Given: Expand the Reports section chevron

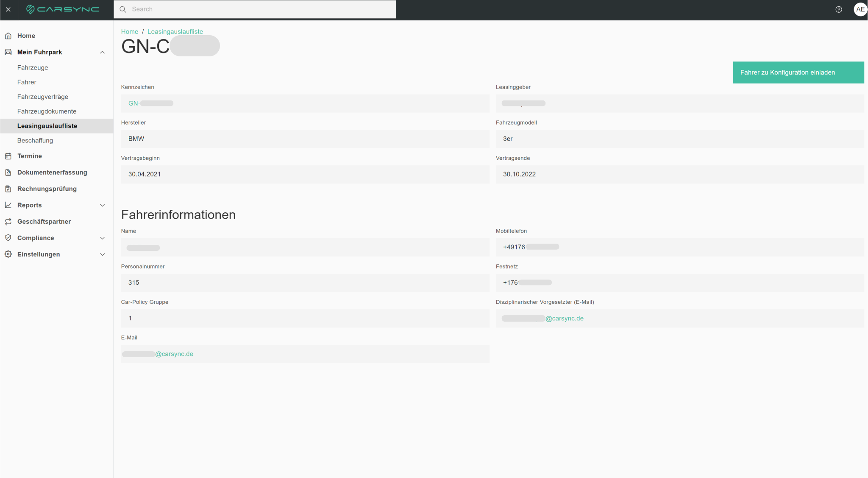Looking at the screenshot, I should coord(102,205).
